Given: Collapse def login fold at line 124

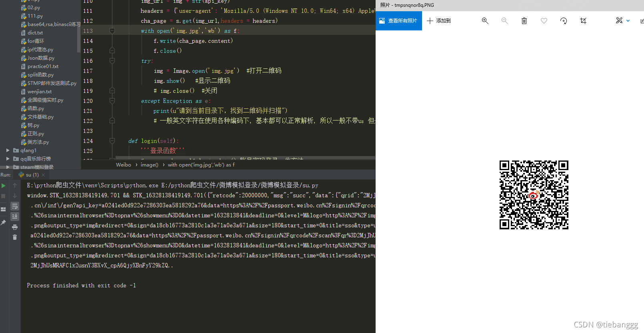Looking at the screenshot, I should point(112,141).
